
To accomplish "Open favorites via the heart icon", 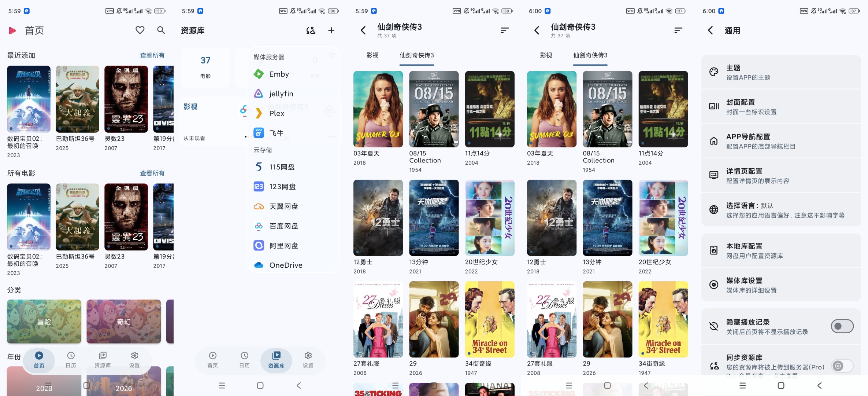I will (x=140, y=30).
